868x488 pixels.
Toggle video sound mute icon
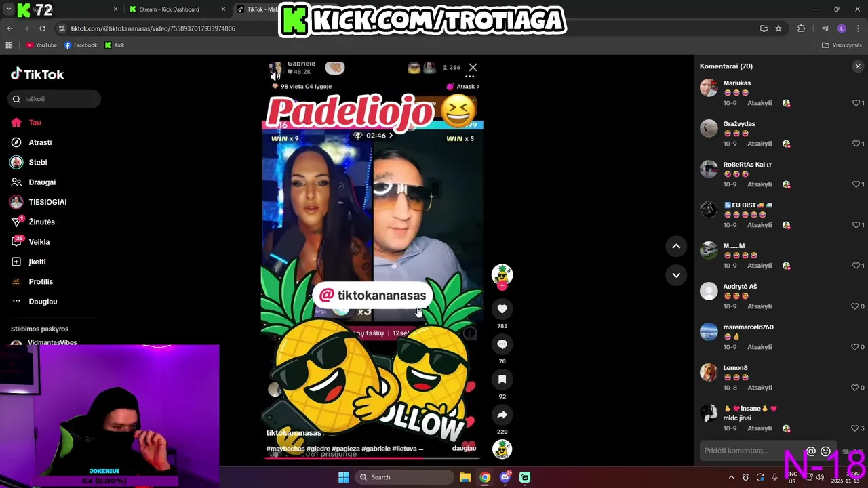(x=275, y=76)
